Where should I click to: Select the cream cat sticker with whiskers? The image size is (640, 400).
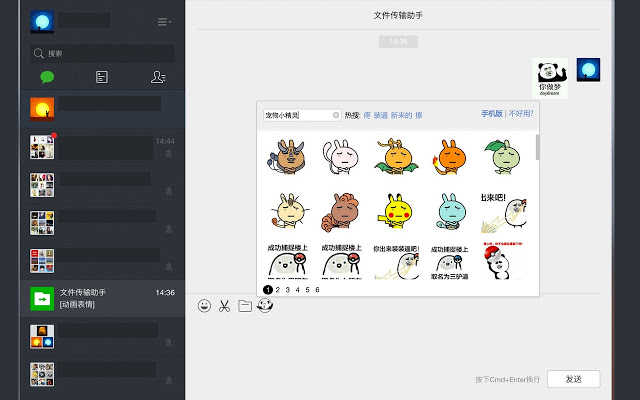289,211
